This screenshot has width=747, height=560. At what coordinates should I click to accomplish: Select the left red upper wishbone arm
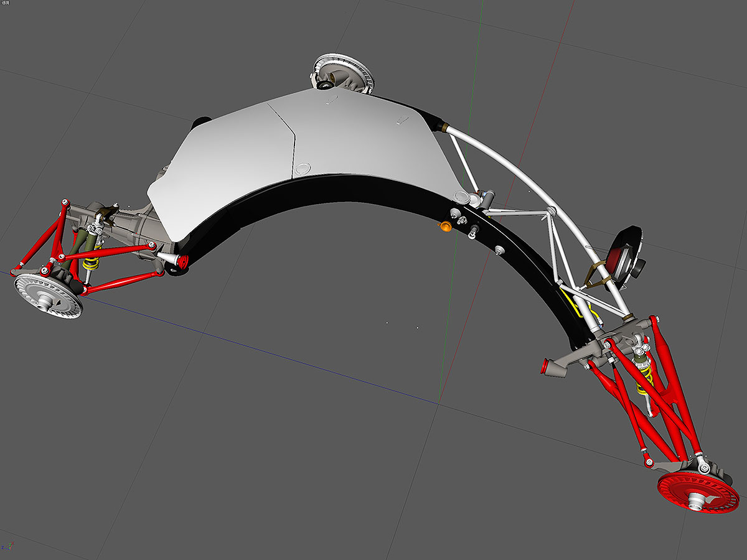coord(106,252)
